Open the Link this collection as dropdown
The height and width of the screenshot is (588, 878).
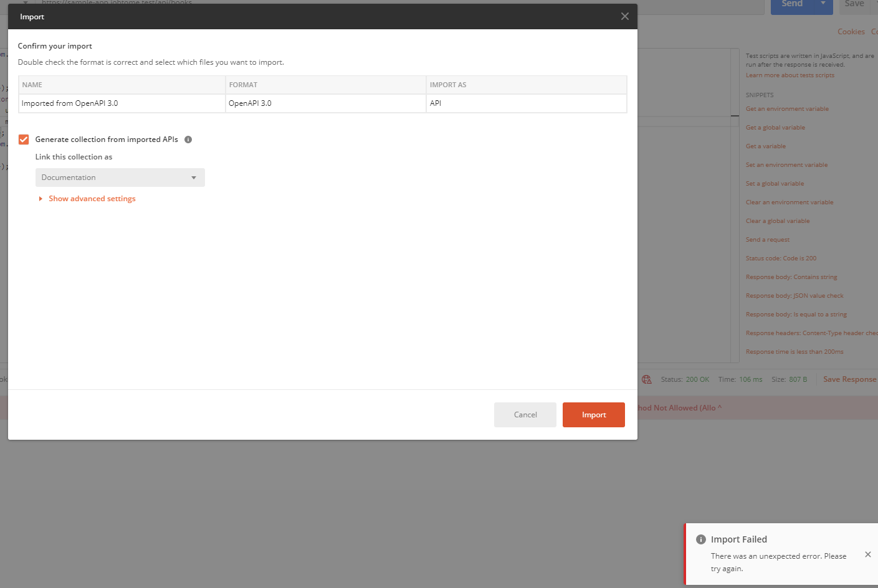pos(120,178)
